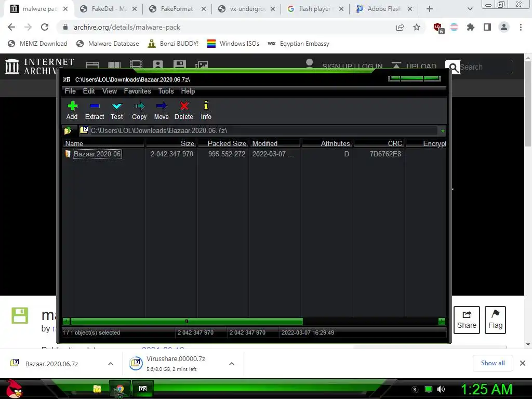The width and height of the screenshot is (532, 399).
Task: Toggle the Chrome side panel
Action: point(487,27)
